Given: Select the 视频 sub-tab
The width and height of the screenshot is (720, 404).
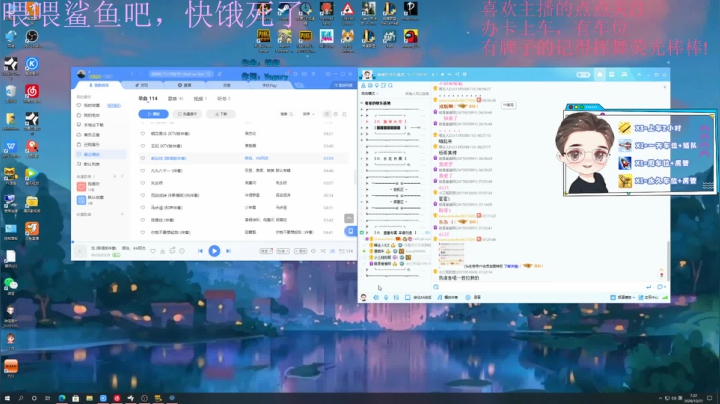Looking at the screenshot, I should 199,99.
